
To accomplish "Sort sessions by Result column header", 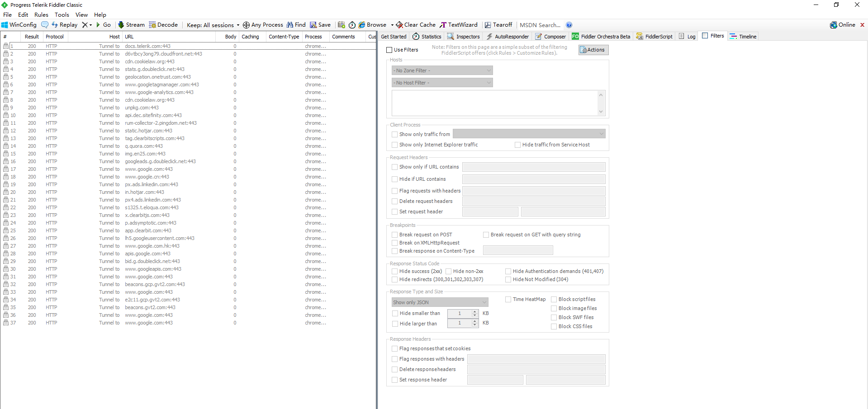I will [32, 37].
